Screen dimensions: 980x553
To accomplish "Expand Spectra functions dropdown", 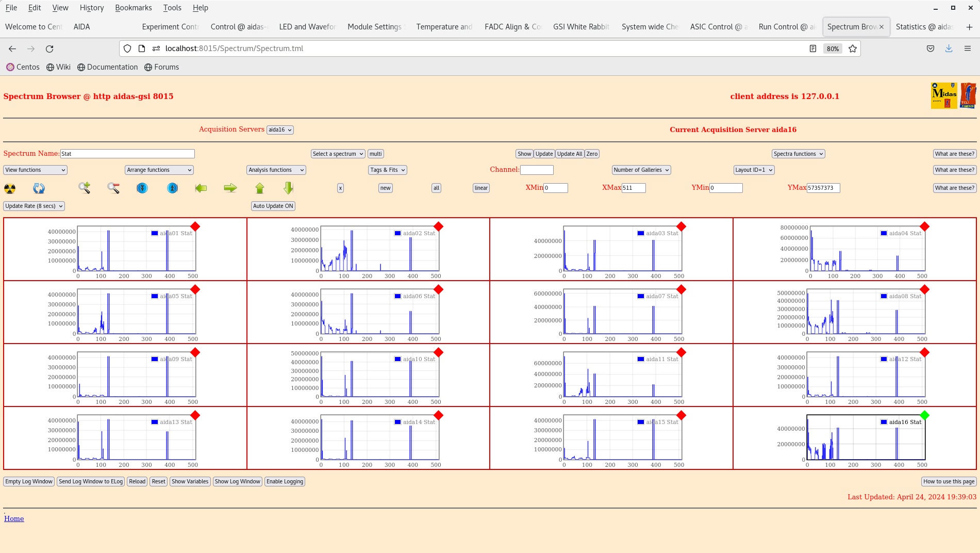I will (x=799, y=154).
